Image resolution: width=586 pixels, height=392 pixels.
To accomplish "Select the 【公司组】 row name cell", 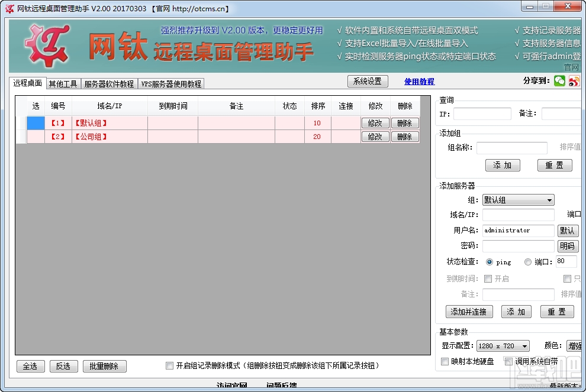I will pos(110,137).
